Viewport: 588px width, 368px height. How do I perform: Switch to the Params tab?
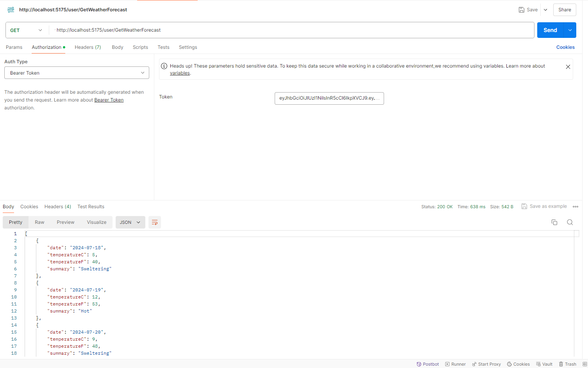click(14, 47)
